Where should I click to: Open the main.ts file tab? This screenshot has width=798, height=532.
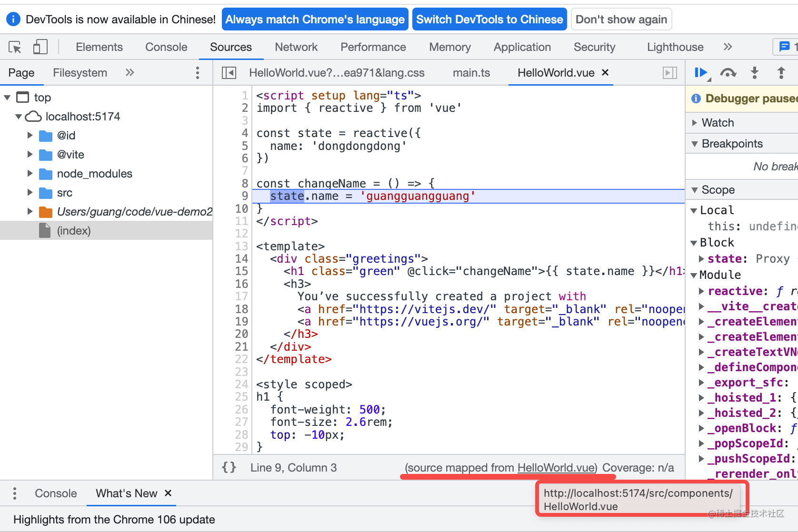471,73
